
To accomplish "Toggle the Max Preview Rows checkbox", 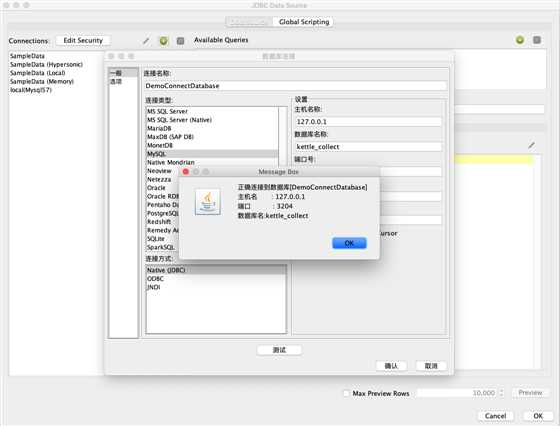I will [346, 393].
